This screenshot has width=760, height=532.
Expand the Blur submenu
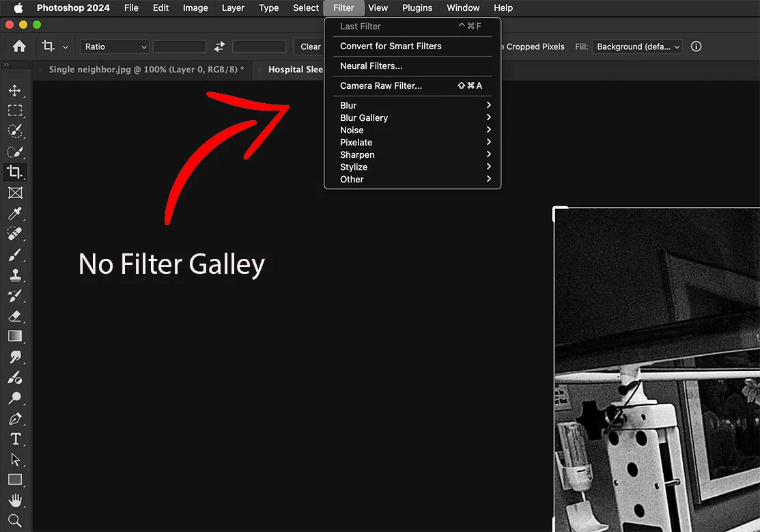[412, 105]
